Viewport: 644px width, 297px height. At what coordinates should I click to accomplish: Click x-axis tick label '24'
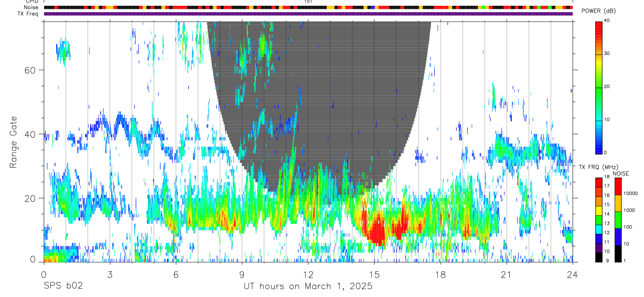pos(572,274)
